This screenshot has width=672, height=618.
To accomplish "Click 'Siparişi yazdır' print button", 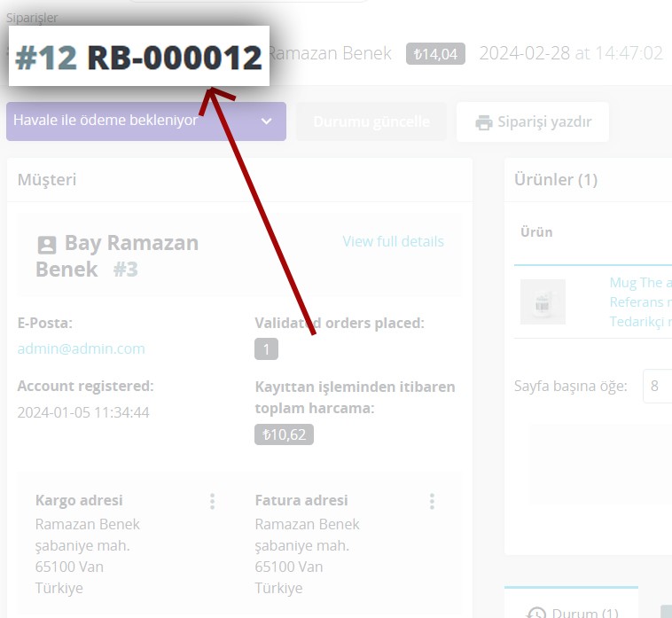I will click(533, 121).
